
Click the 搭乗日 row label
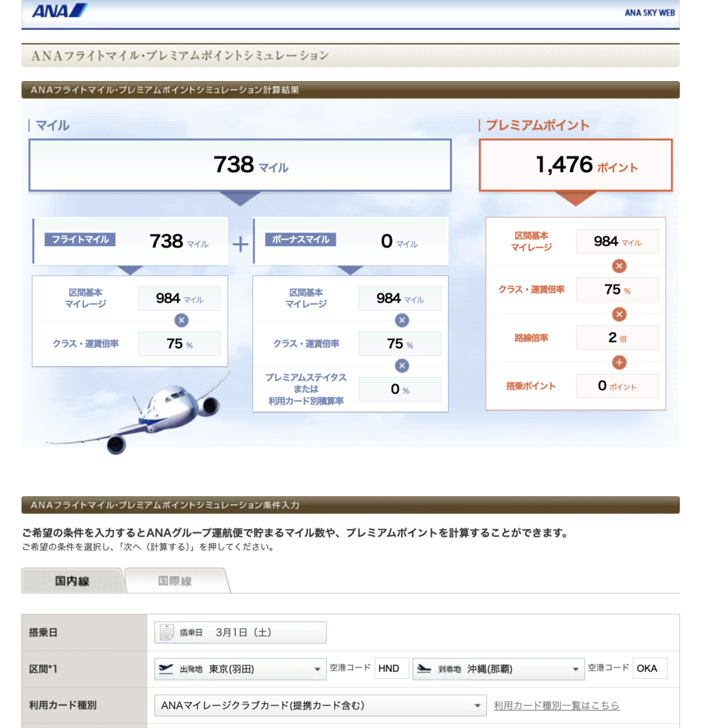click(43, 632)
